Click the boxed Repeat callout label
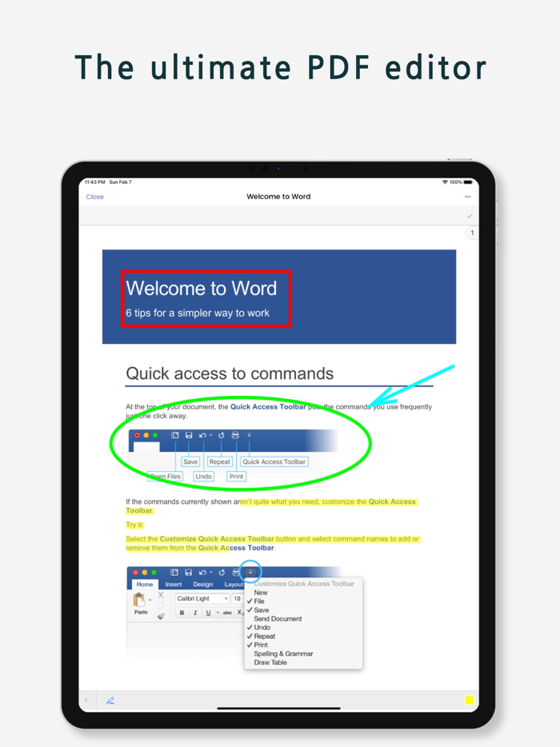560x747 pixels. [220, 461]
